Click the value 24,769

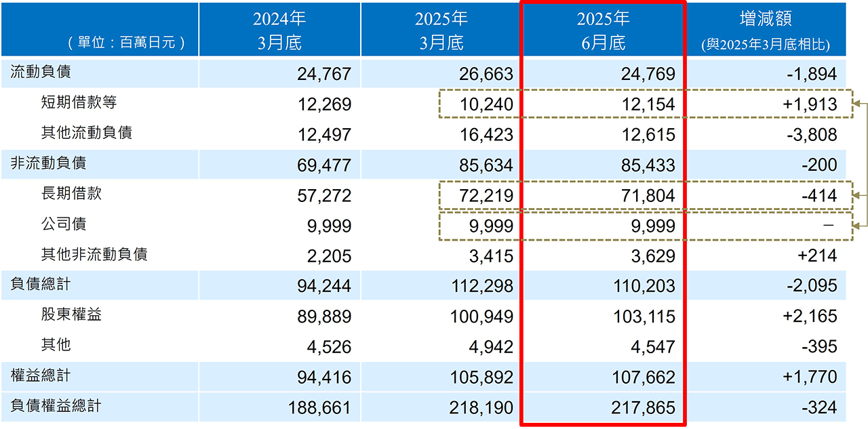coord(648,74)
